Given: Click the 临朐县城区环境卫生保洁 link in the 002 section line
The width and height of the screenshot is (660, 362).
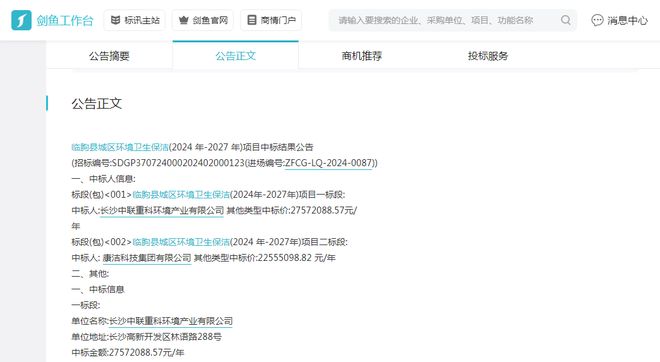Looking at the screenshot, I should point(181,242).
